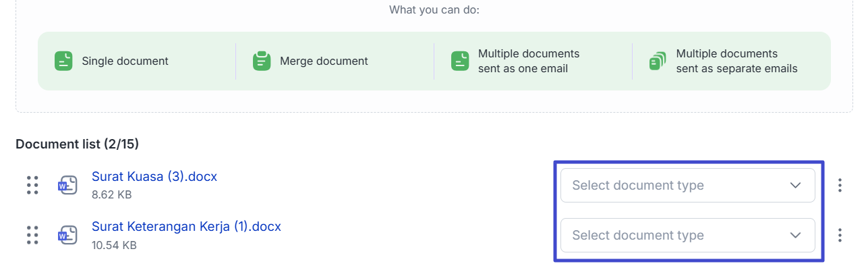This screenshot has width=868, height=270.
Task: Choose Multiple documents sent as separate emails
Action: click(x=736, y=61)
